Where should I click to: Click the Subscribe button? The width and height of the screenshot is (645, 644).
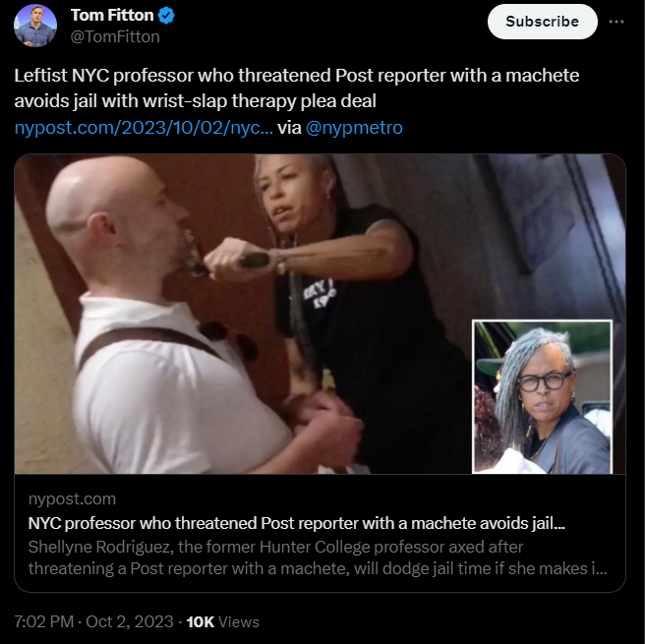click(x=542, y=22)
